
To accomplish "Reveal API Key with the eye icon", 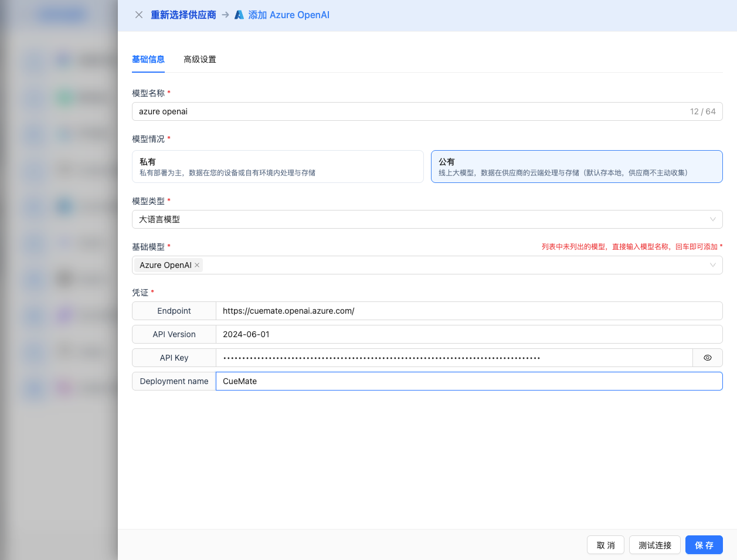I will pos(708,358).
